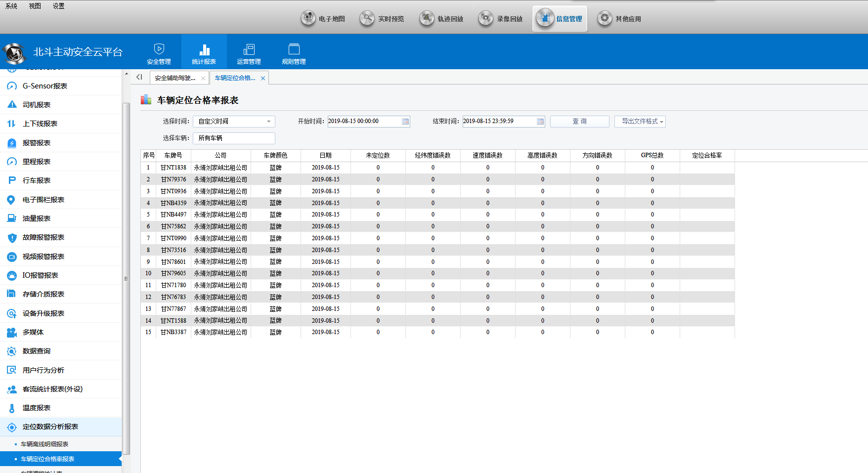Switch to 安全辅助驾驶 tab
The image size is (868, 473).
coord(175,78)
